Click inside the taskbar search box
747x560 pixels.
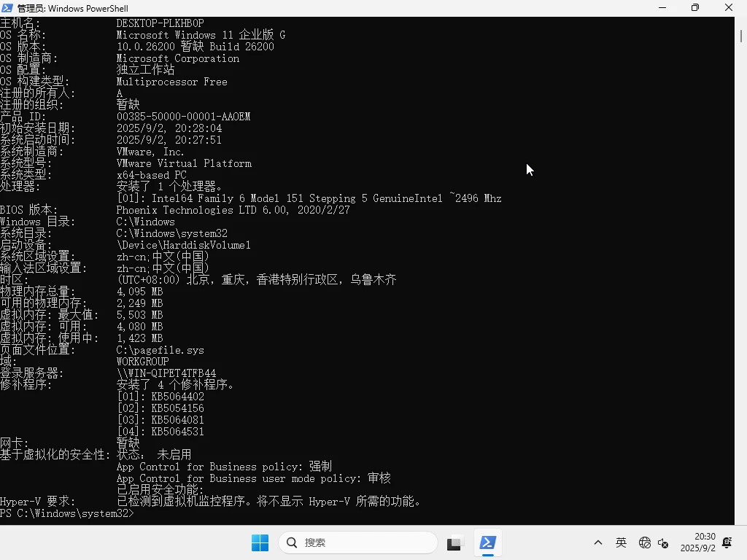357,542
